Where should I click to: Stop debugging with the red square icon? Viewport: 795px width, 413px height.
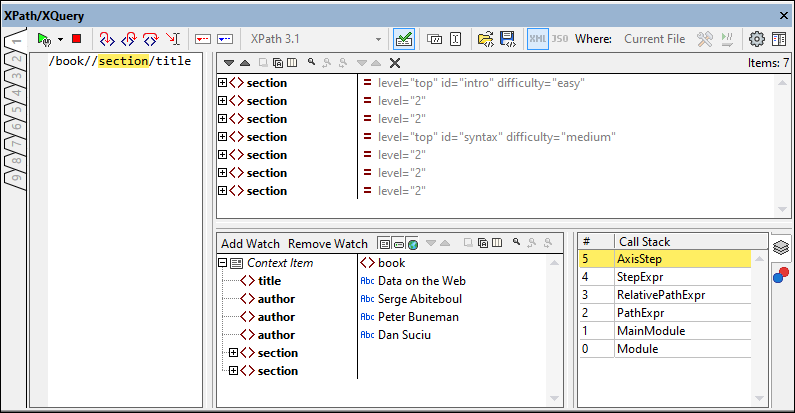(75, 39)
